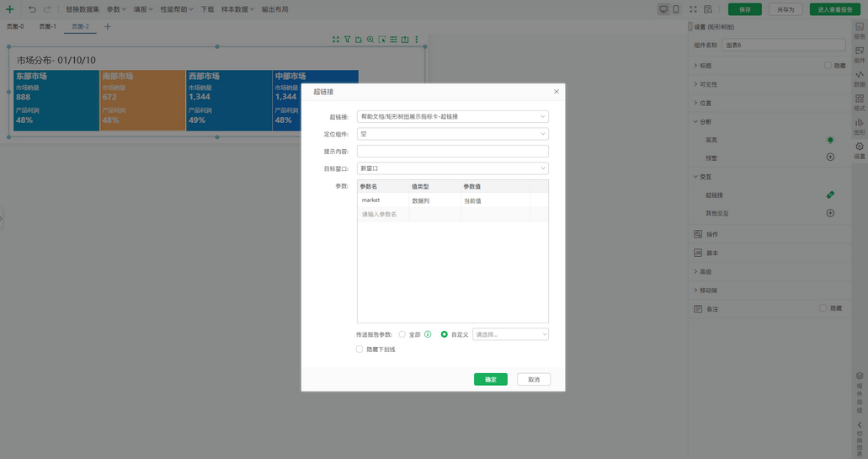Select the 自定义 radio button
The height and width of the screenshot is (459, 868).
tap(445, 334)
